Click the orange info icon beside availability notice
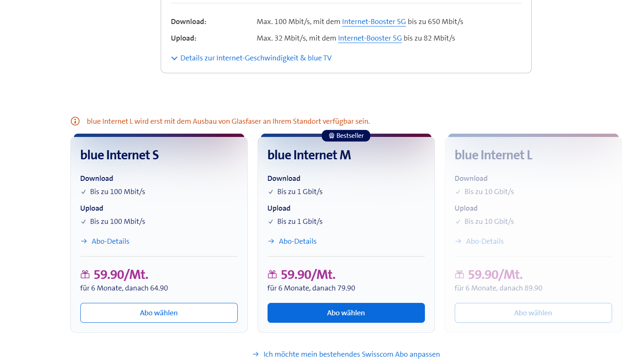The image size is (644, 360). 75,121
